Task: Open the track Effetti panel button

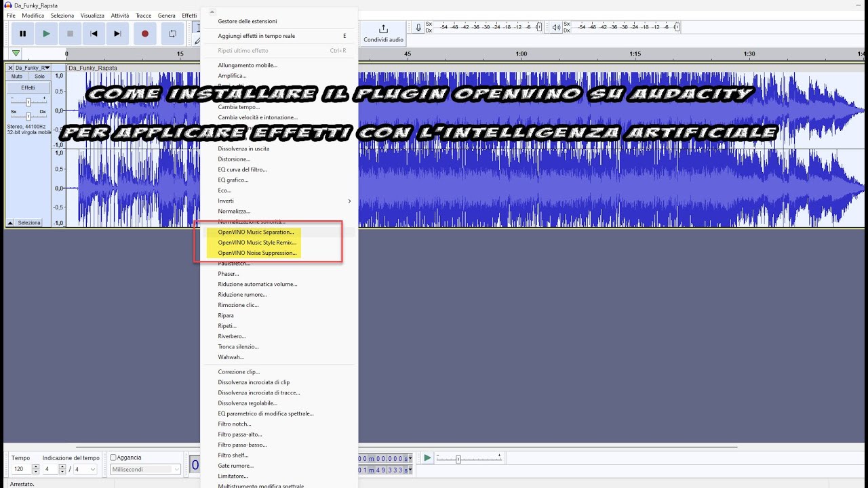Action: point(28,87)
